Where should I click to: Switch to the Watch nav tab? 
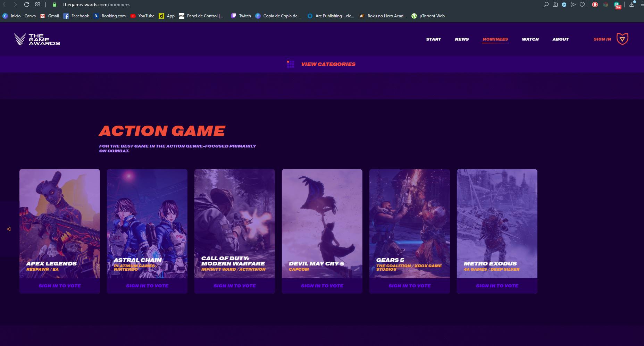[x=530, y=39]
